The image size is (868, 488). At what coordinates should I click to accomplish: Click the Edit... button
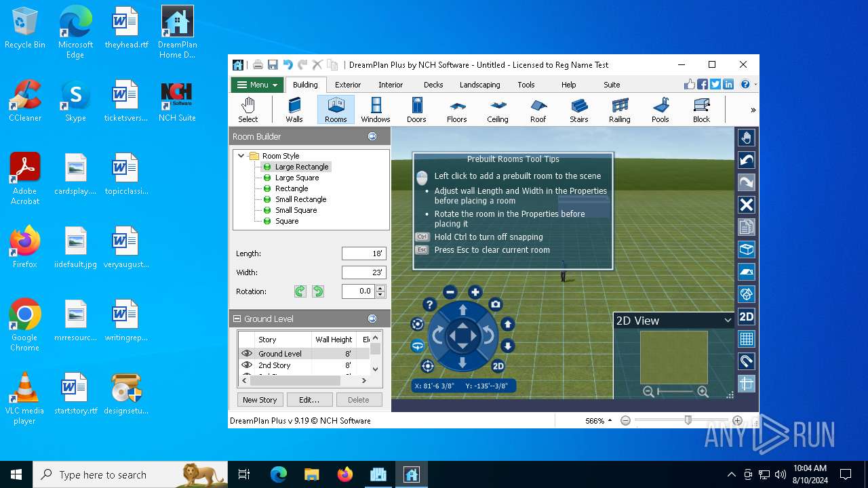[309, 400]
